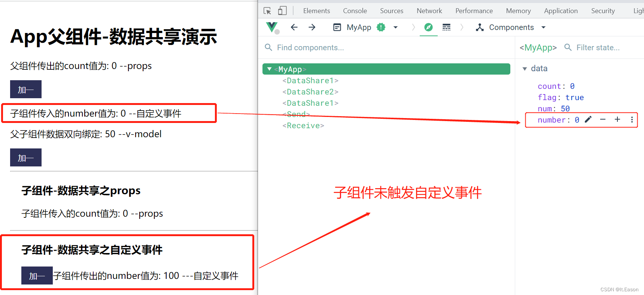Increase number with the plus icon
Viewport: 644px width, 295px height.
pyautogui.click(x=617, y=119)
